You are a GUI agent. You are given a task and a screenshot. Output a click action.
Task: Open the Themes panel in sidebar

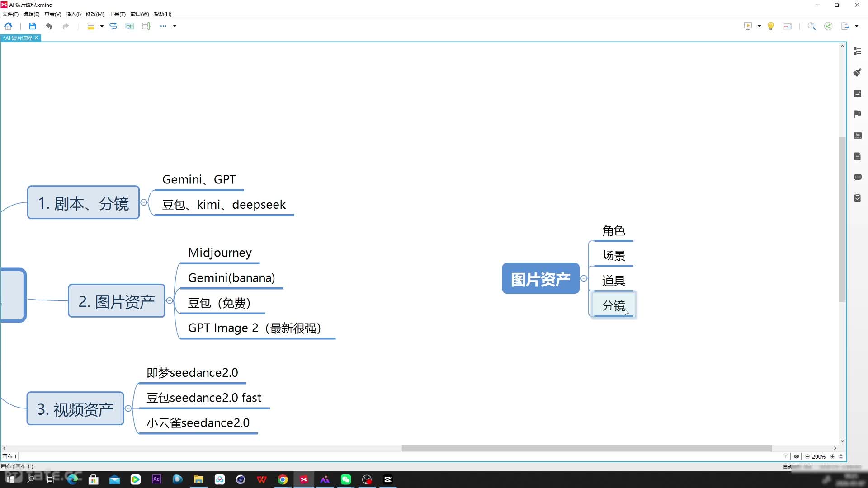[x=857, y=136]
